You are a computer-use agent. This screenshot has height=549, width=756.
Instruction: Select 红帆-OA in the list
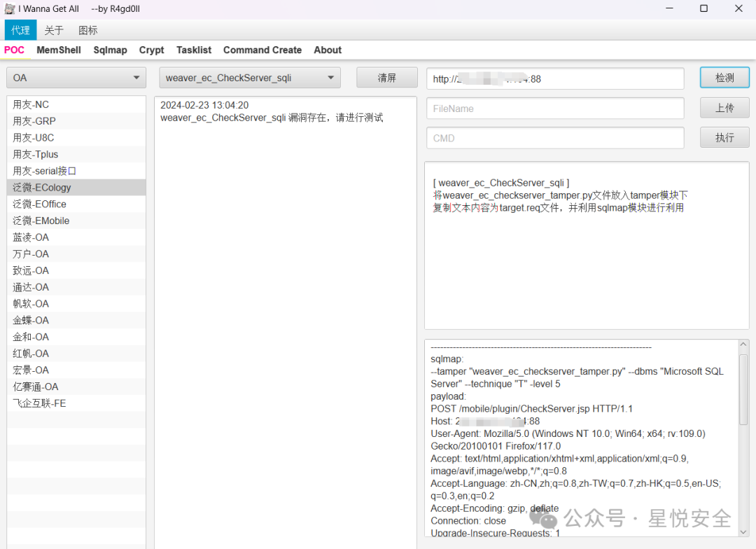click(x=76, y=354)
